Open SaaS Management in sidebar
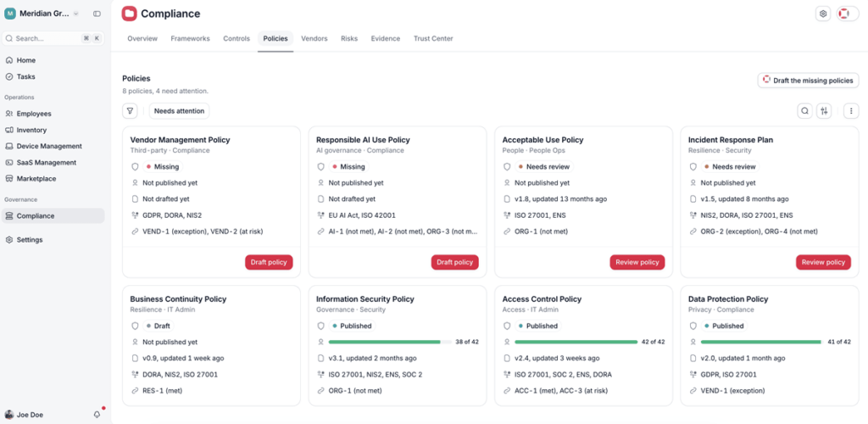 pyautogui.click(x=53, y=163)
